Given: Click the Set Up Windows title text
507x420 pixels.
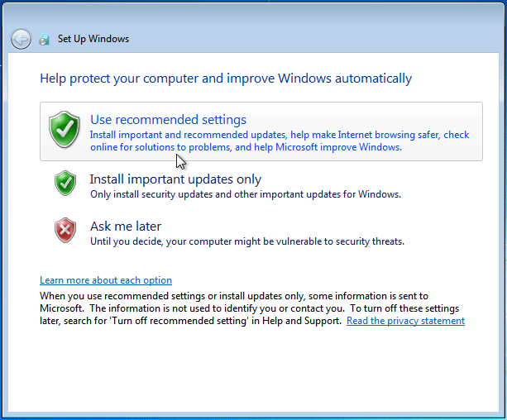Looking at the screenshot, I should (x=93, y=39).
